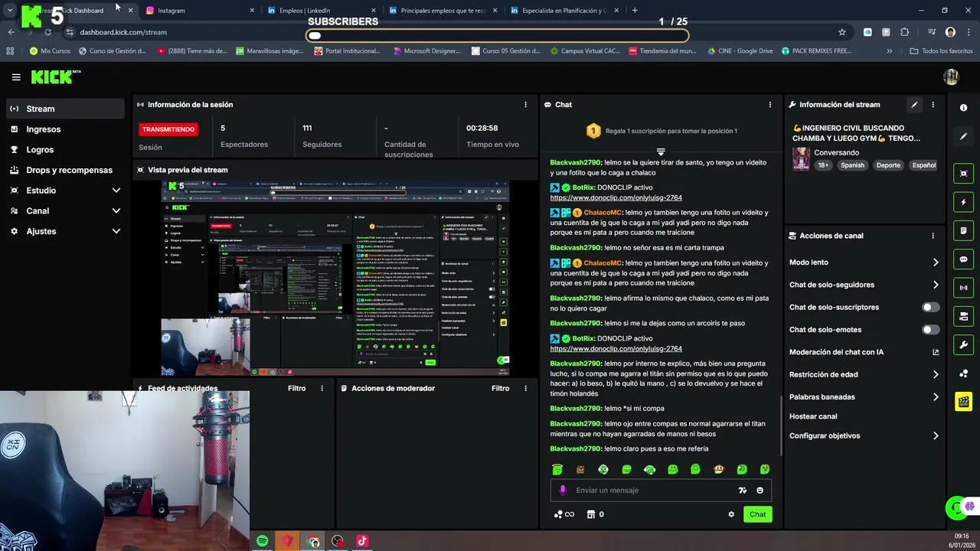This screenshot has height=551, width=980.
Task: Open the hamburger menu next to Kick logo
Action: coord(16,77)
